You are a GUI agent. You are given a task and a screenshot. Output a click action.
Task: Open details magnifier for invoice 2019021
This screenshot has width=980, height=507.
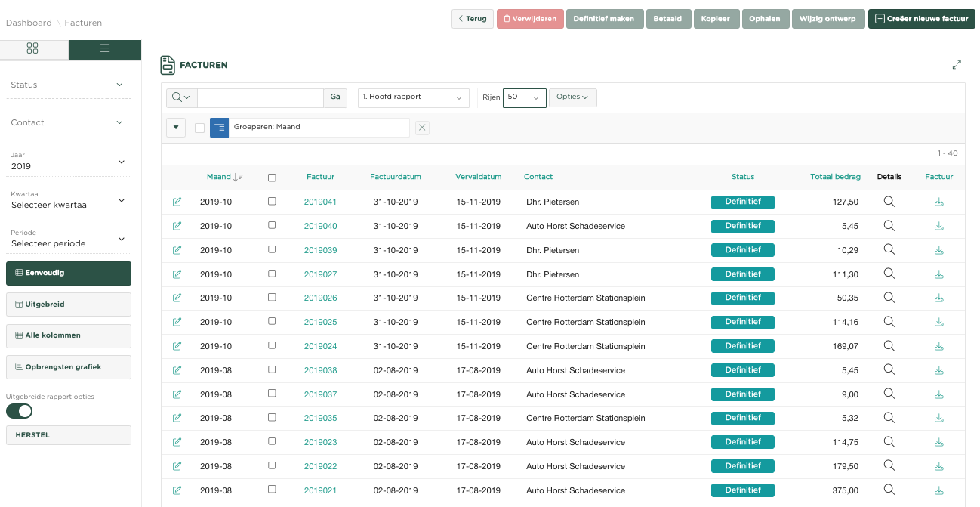coord(889,490)
